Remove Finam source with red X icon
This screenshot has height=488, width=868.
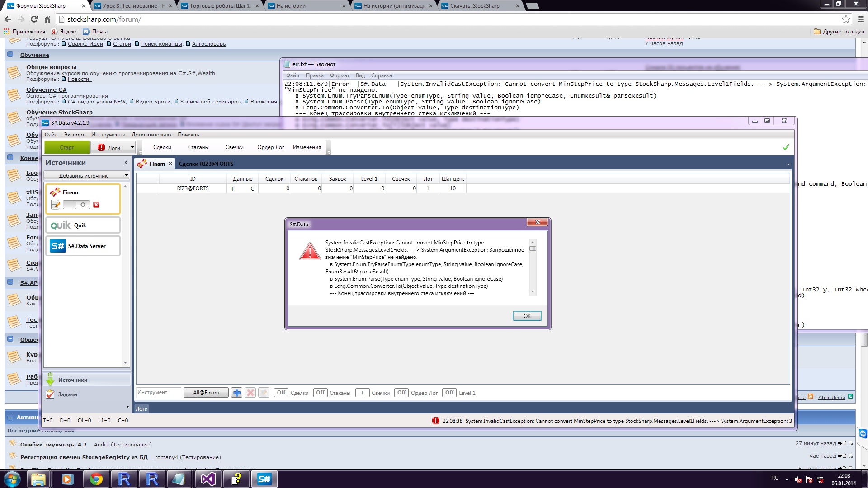[96, 205]
